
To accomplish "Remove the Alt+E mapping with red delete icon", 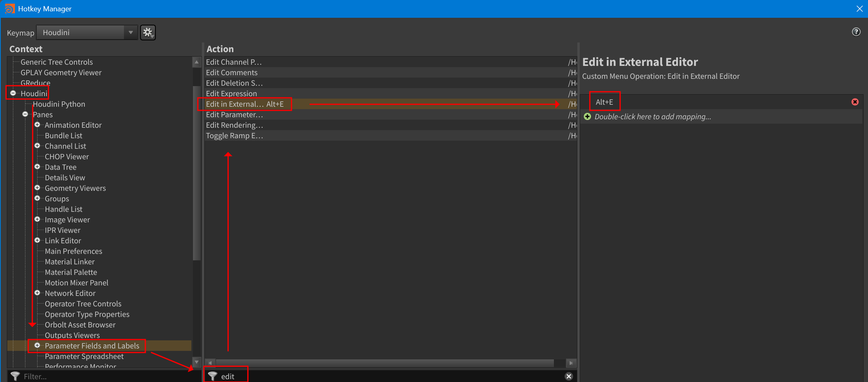I will point(855,102).
